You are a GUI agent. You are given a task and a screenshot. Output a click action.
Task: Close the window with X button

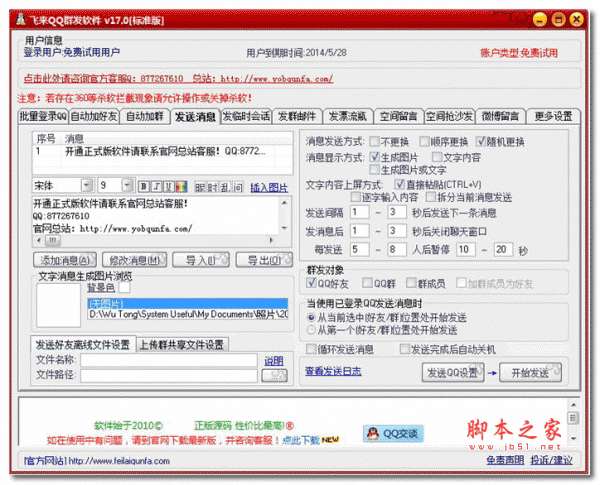pos(576,19)
